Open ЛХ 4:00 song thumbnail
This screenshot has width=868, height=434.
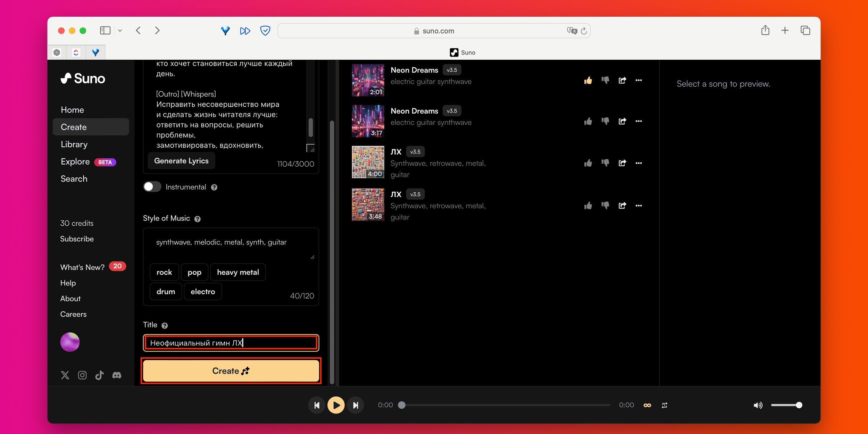point(368,162)
